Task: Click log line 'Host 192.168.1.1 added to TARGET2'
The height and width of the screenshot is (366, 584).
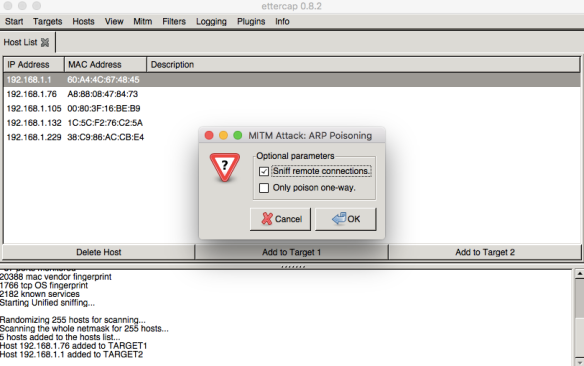Action: [x=71, y=354]
